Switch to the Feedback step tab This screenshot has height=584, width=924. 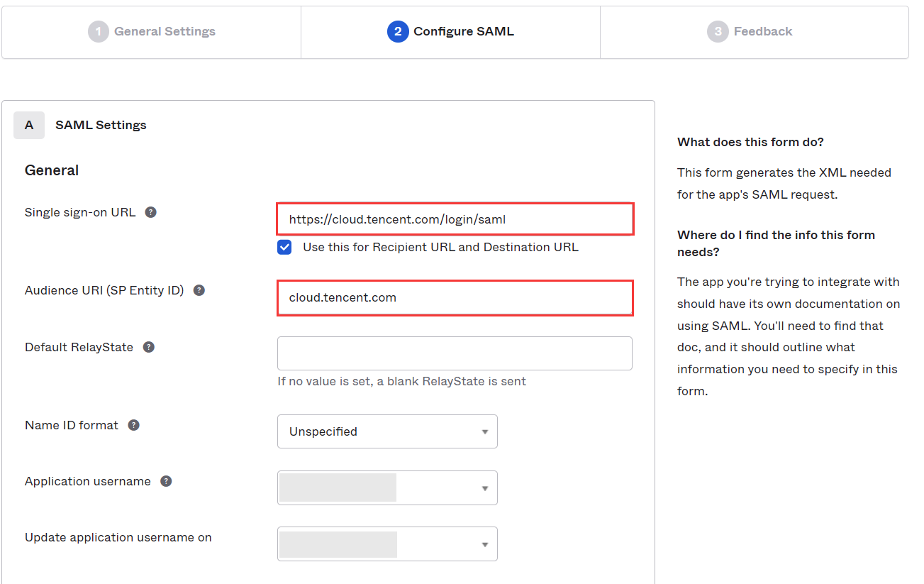coord(762,32)
